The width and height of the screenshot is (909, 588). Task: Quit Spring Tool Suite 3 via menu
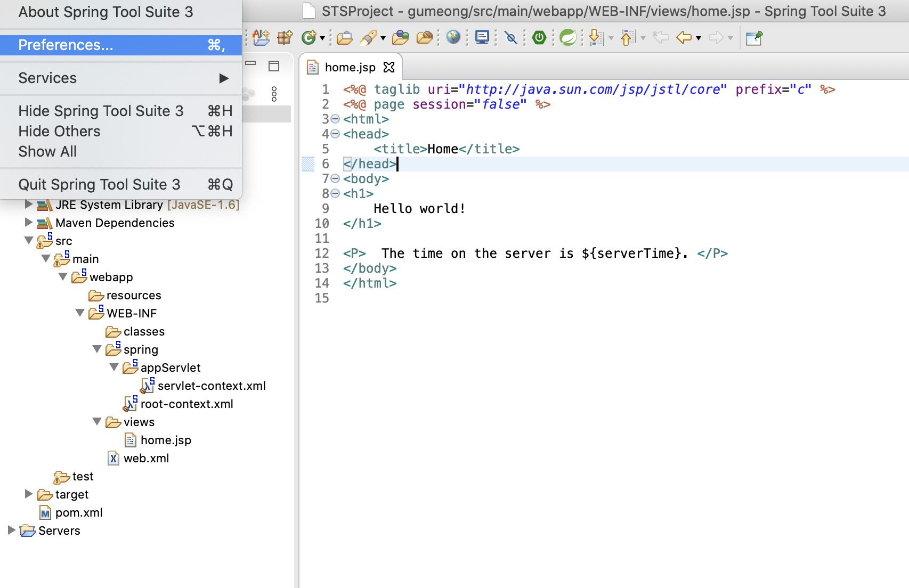121,184
